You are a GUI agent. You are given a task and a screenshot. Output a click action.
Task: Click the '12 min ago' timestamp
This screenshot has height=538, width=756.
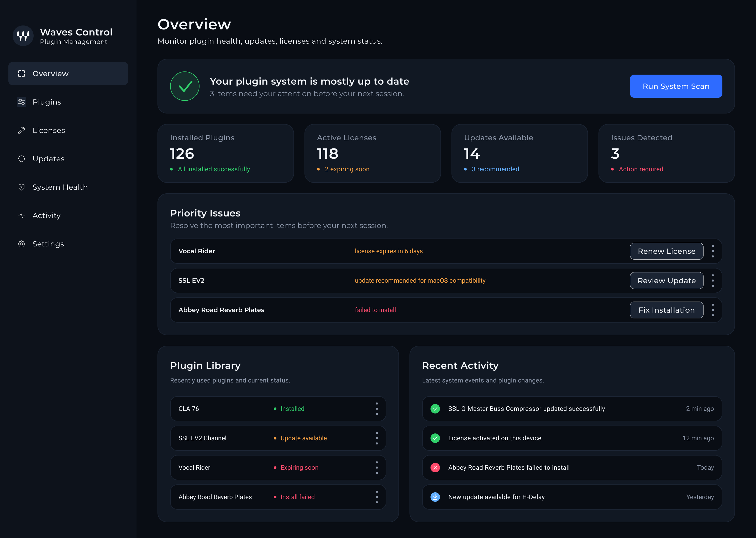coord(698,438)
